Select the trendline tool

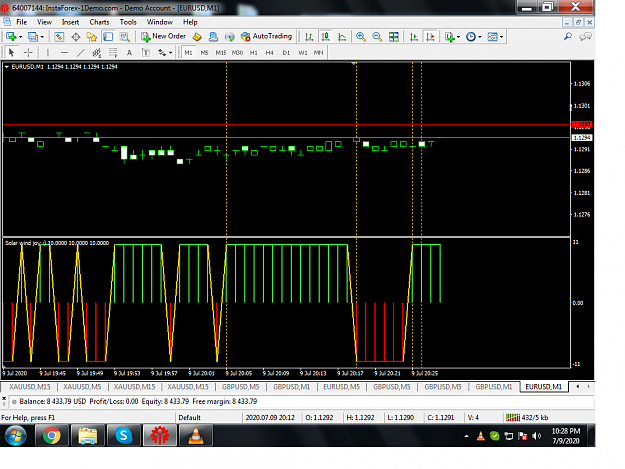(x=81, y=52)
